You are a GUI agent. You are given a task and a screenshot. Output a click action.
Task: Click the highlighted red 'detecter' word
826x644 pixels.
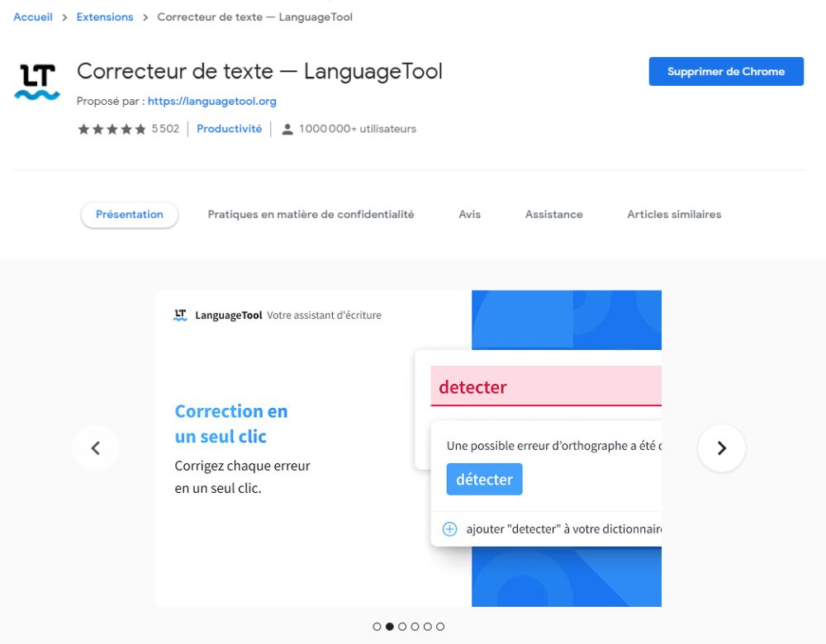[x=472, y=387]
